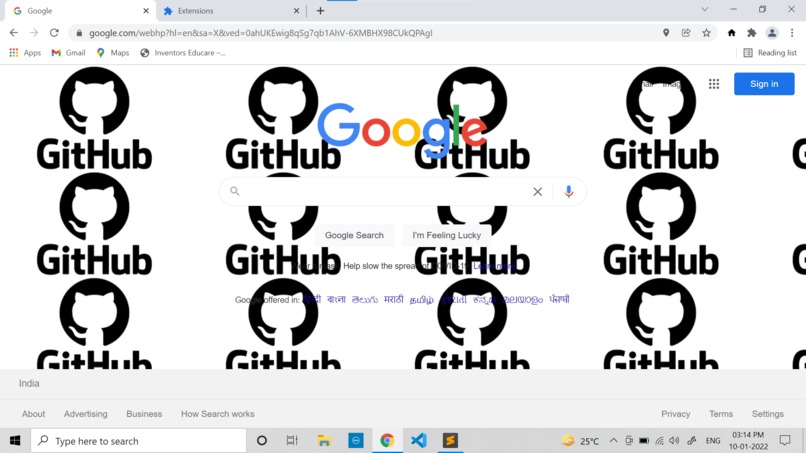Open the Terms footer link
Image resolution: width=806 pixels, height=453 pixels.
[x=721, y=414]
